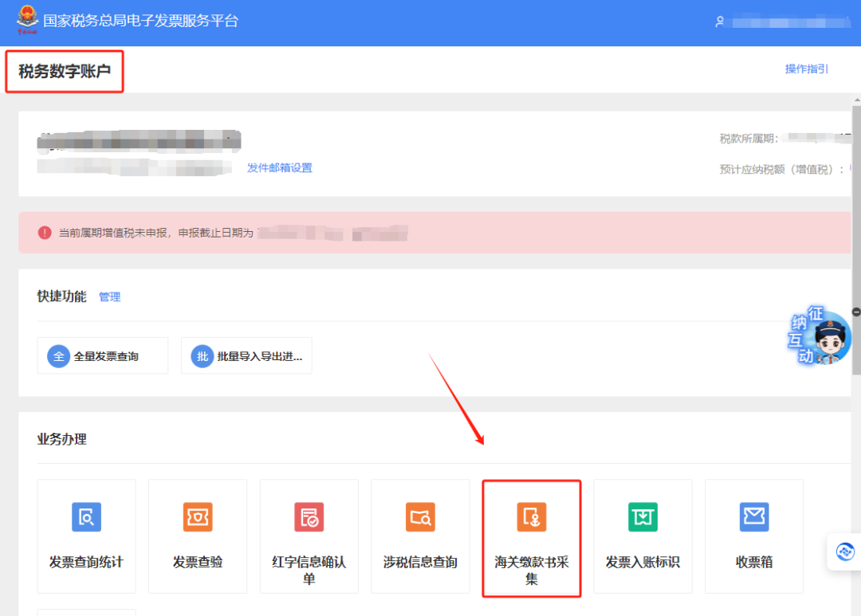Click the 快捷功能 section heading
Image resolution: width=861 pixels, height=616 pixels.
(x=61, y=296)
